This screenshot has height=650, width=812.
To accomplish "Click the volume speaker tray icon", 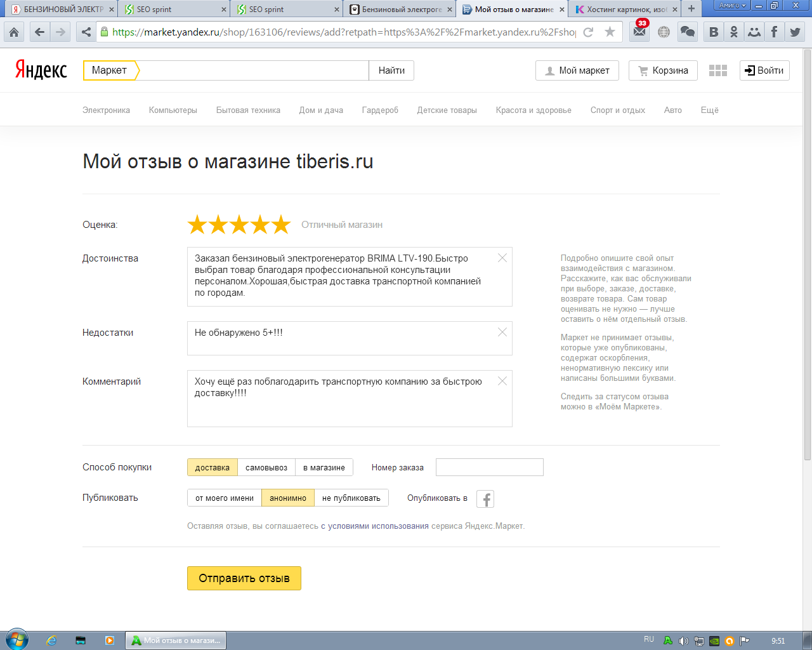I will point(683,640).
